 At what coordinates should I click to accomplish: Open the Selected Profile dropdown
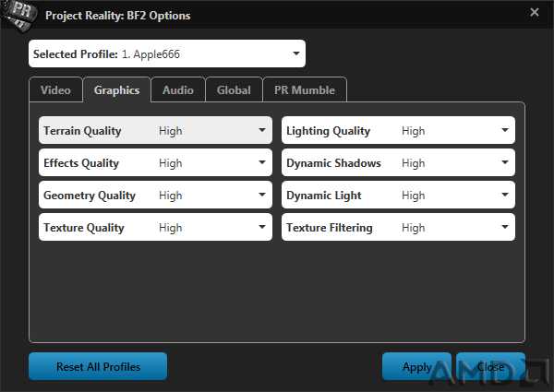pos(167,53)
